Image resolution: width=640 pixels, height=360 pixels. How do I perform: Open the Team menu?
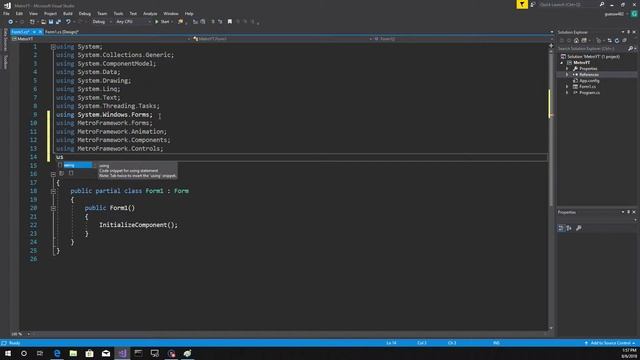coord(102,13)
